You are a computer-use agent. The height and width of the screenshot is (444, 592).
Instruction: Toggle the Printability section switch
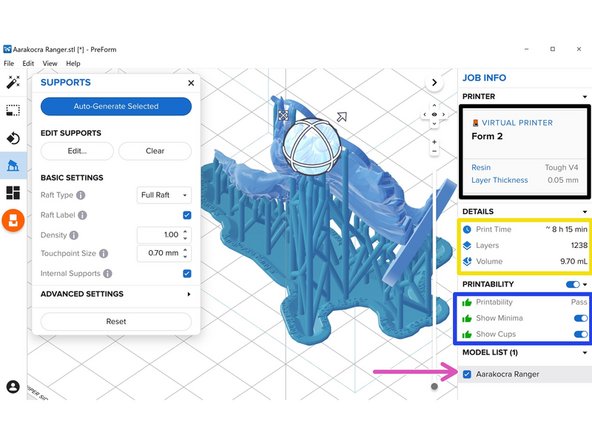(x=573, y=284)
